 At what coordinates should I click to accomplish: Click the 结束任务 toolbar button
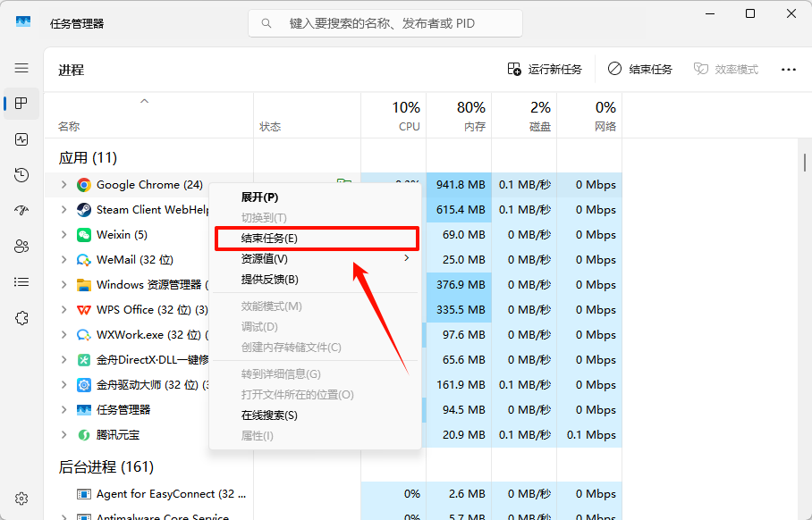(640, 69)
